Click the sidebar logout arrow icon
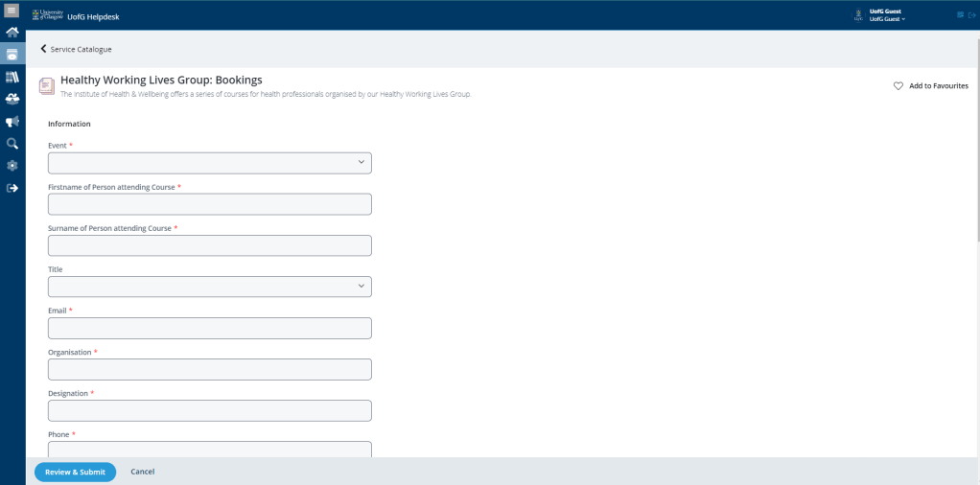The width and height of the screenshot is (980, 485). pyautogui.click(x=12, y=188)
